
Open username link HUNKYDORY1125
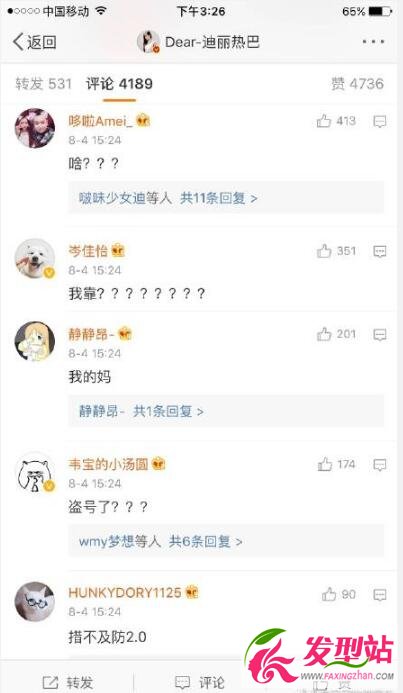coord(125,592)
